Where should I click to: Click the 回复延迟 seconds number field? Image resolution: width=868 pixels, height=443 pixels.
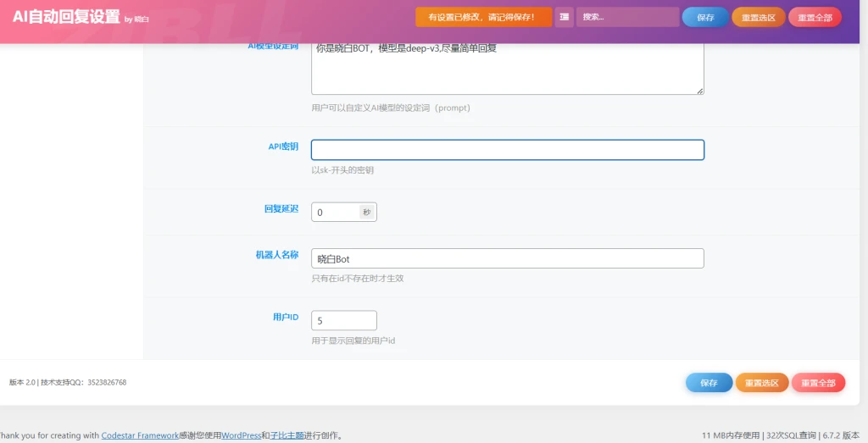tap(335, 213)
